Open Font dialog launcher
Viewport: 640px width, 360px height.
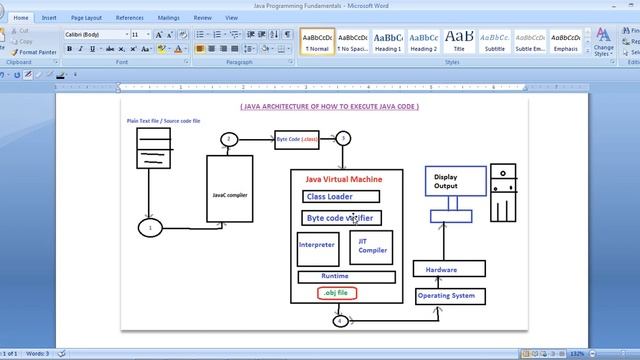[187, 62]
